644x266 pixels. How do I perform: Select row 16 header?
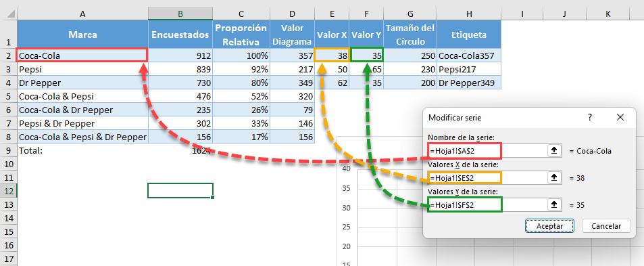[x=8, y=245]
